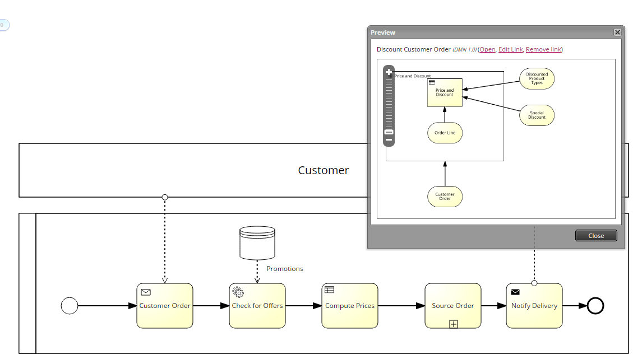642x364 pixels.
Task: Select the Discounted Product Types node
Action: pyautogui.click(x=537, y=78)
